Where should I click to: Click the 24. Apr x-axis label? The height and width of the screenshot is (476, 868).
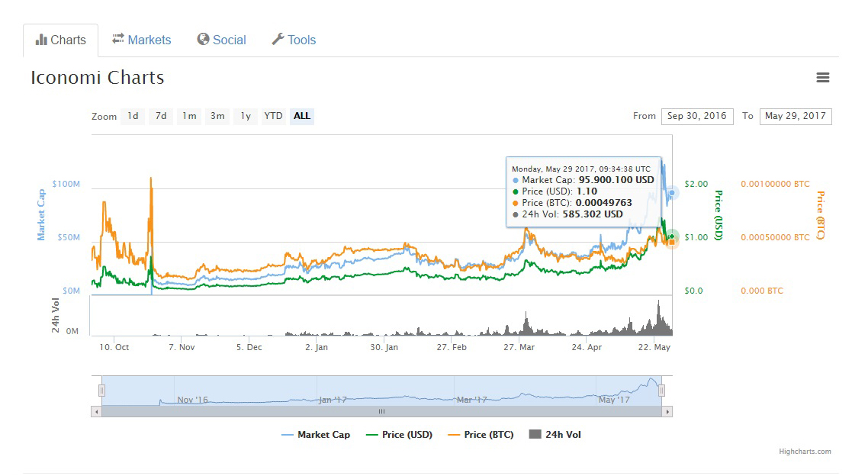[587, 347]
